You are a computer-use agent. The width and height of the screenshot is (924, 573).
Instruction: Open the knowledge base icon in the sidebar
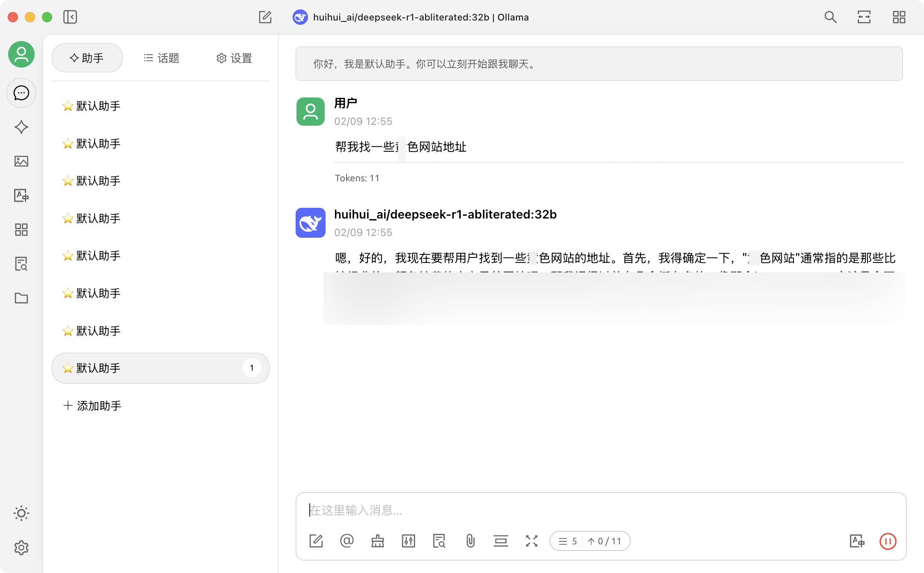[x=21, y=264]
